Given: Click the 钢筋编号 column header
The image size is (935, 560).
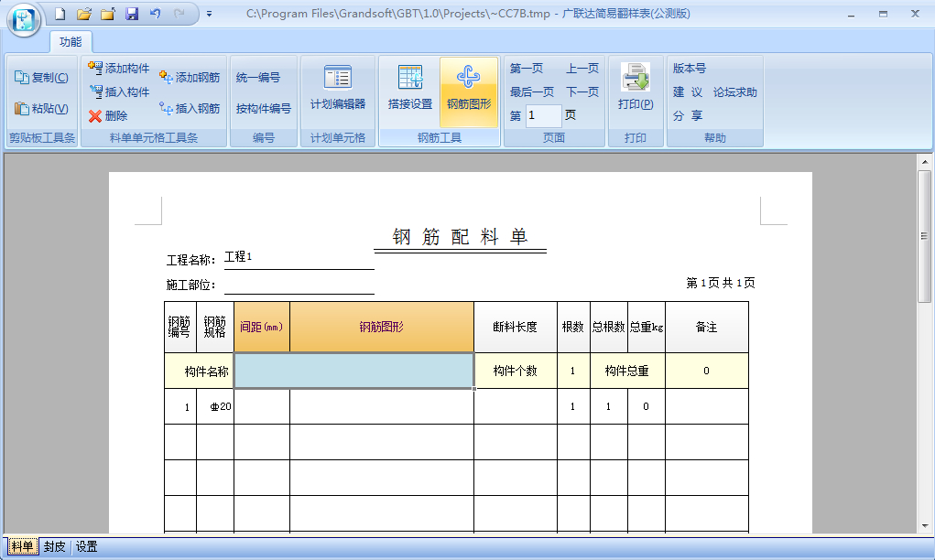Looking at the screenshot, I should pyautogui.click(x=180, y=327).
